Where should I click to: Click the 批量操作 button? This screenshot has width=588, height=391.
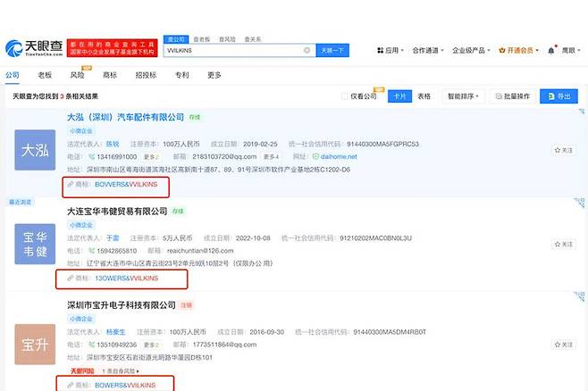(x=513, y=96)
